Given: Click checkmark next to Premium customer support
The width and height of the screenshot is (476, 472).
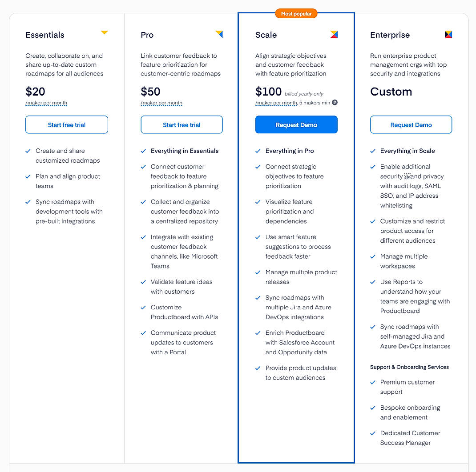Looking at the screenshot, I should [373, 382].
